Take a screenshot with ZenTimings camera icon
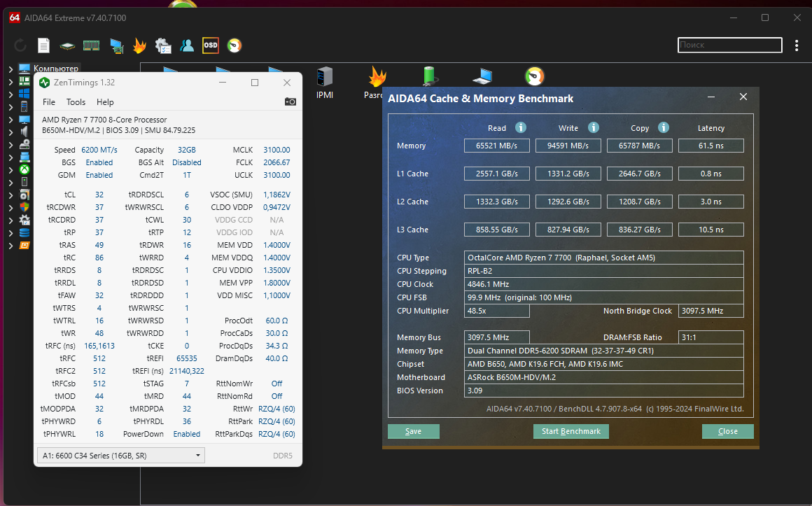Image resolution: width=812 pixels, height=506 pixels. (x=290, y=101)
